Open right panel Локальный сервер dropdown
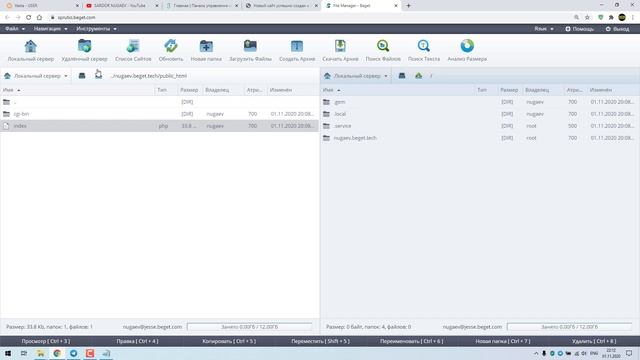The height and width of the screenshot is (360, 640). click(356, 76)
